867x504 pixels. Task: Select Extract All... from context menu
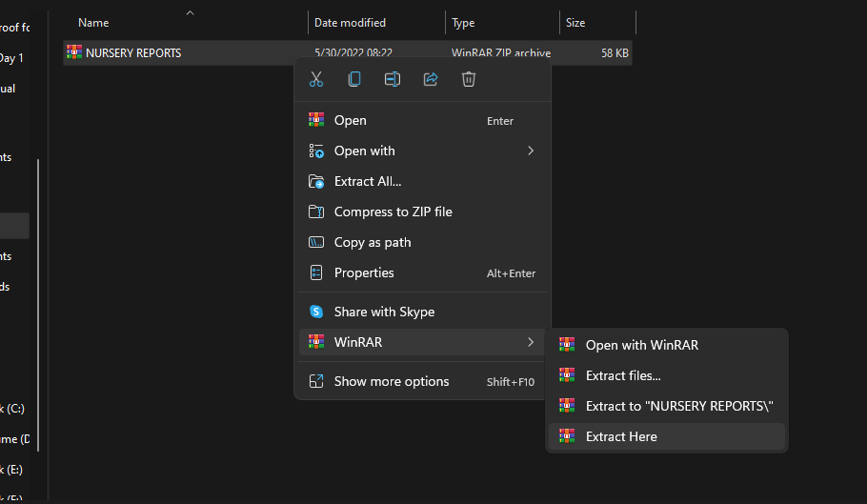coord(368,181)
